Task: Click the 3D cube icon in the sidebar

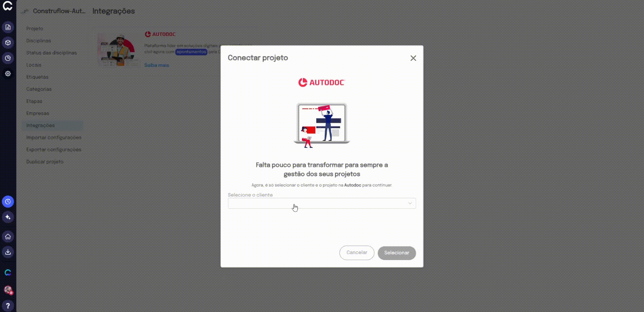Action: point(8,43)
